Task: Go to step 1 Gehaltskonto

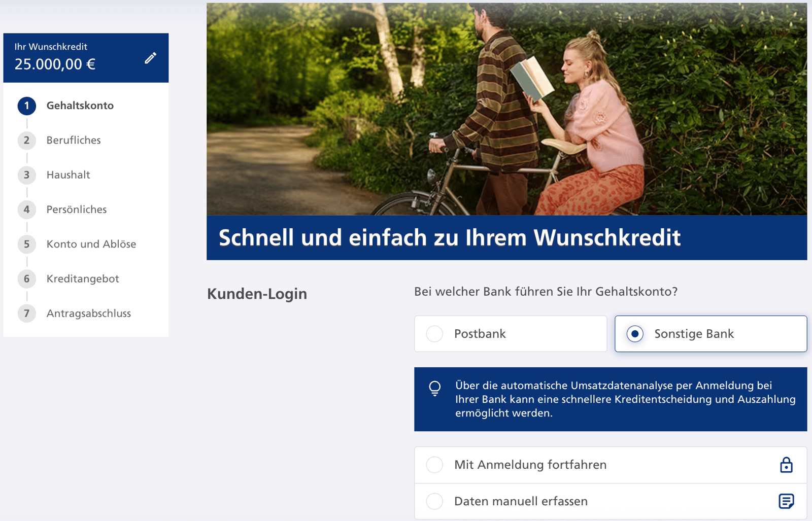Action: point(66,106)
